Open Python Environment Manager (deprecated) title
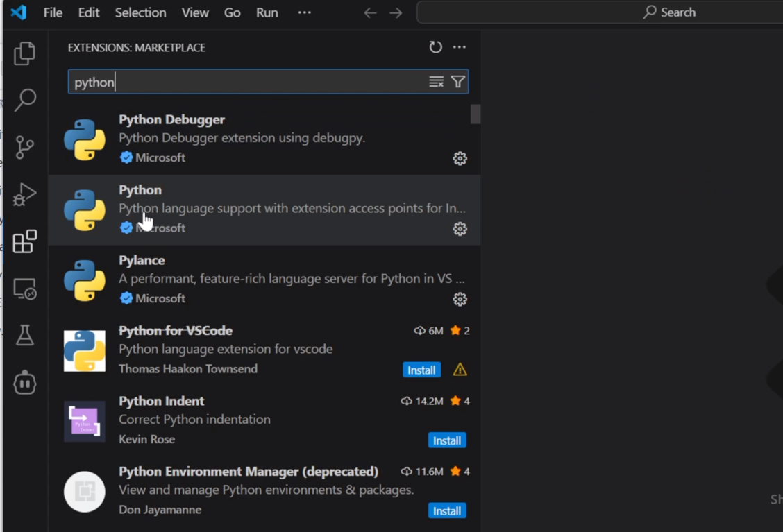This screenshot has height=532, width=783. click(x=249, y=471)
